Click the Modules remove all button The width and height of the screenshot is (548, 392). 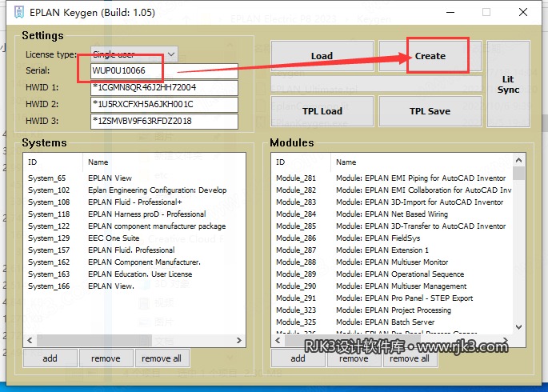coord(410,358)
